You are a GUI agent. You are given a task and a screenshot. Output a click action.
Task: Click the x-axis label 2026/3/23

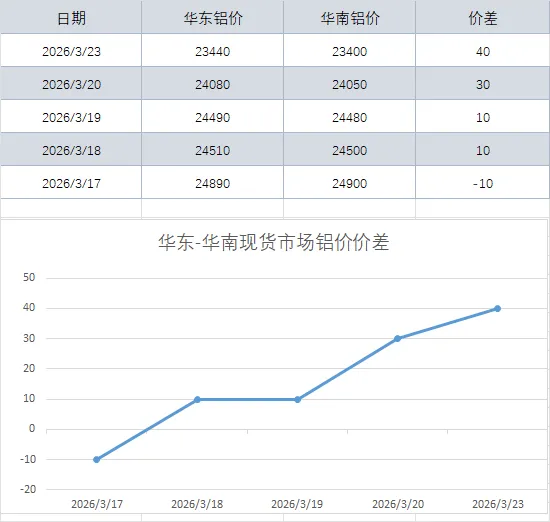[x=498, y=504]
